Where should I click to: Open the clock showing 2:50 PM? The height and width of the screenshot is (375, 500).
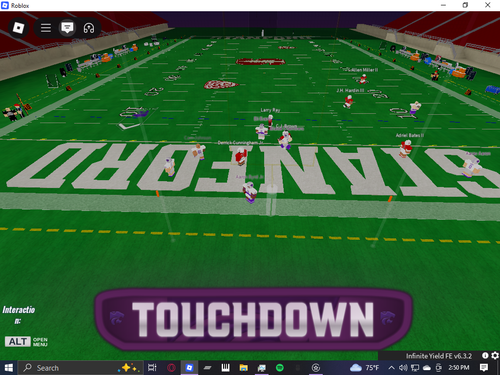click(459, 368)
